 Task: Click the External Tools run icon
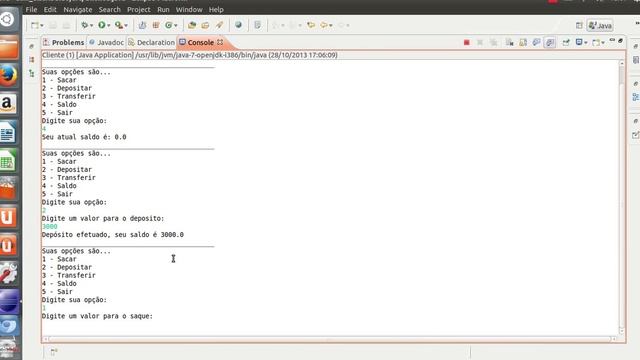click(x=119, y=25)
